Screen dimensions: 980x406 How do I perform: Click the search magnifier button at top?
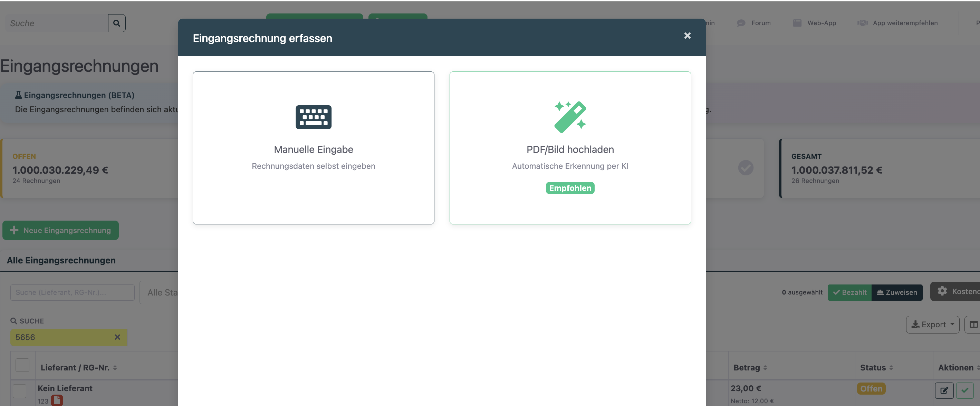click(x=116, y=23)
